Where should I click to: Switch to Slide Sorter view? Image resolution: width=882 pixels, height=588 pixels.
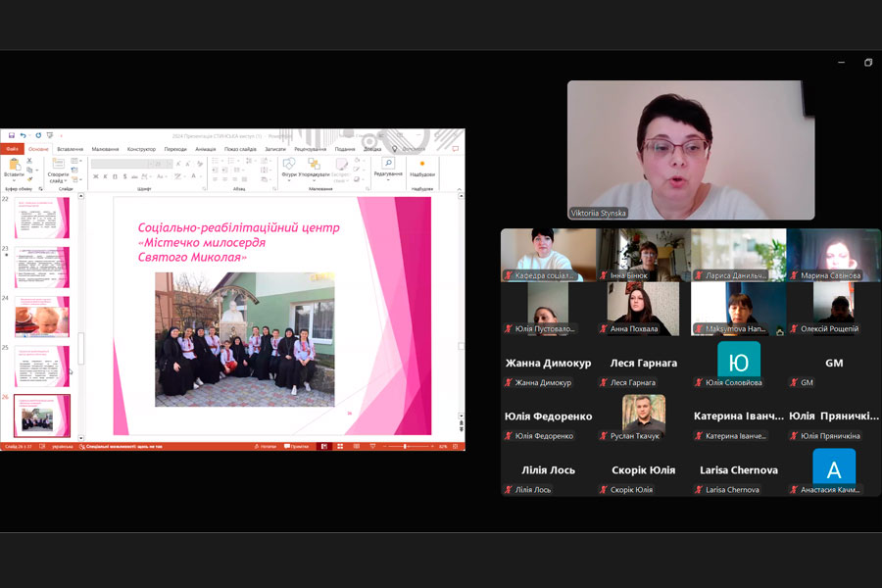click(340, 446)
